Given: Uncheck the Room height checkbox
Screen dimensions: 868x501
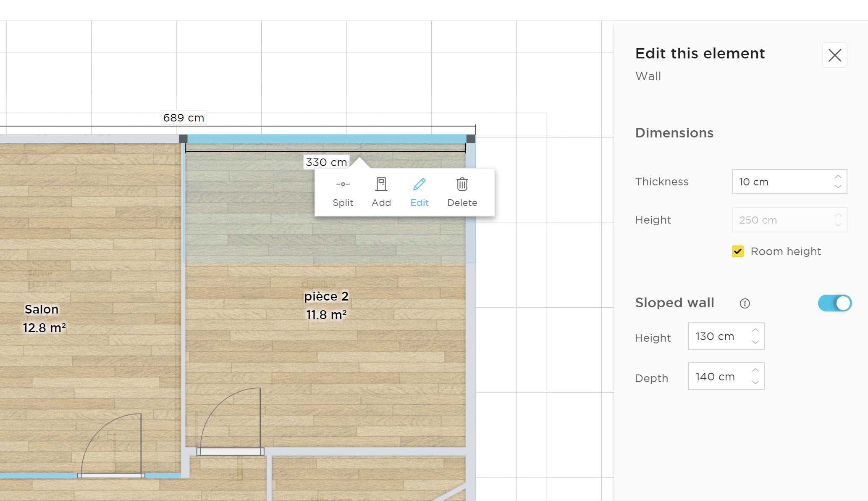Looking at the screenshot, I should click(x=738, y=251).
